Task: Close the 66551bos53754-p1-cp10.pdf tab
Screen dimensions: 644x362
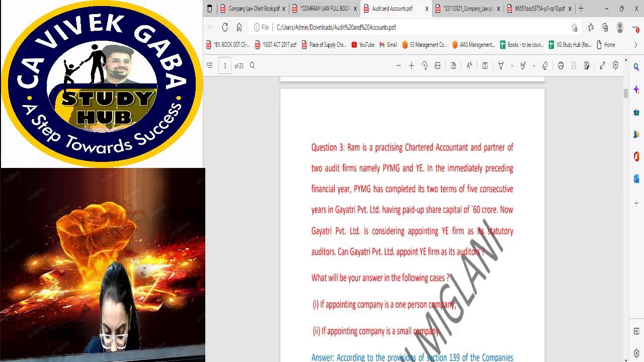Action: (x=571, y=9)
